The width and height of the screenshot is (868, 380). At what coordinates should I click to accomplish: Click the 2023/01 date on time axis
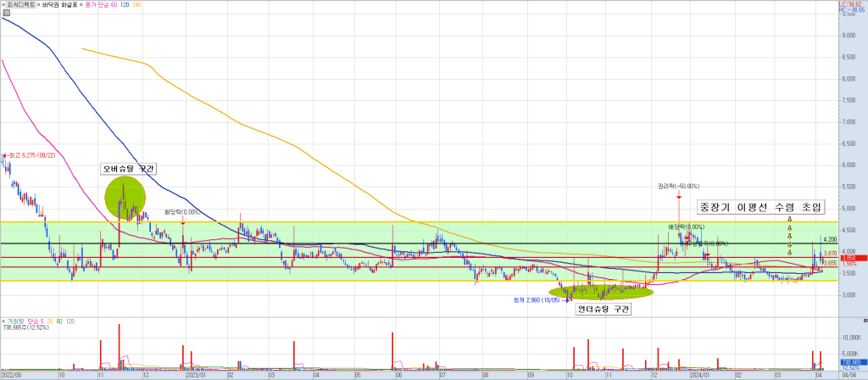coord(196,373)
